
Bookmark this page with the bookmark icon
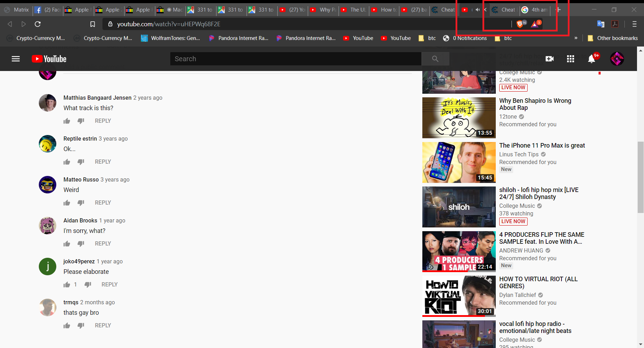[x=93, y=24]
